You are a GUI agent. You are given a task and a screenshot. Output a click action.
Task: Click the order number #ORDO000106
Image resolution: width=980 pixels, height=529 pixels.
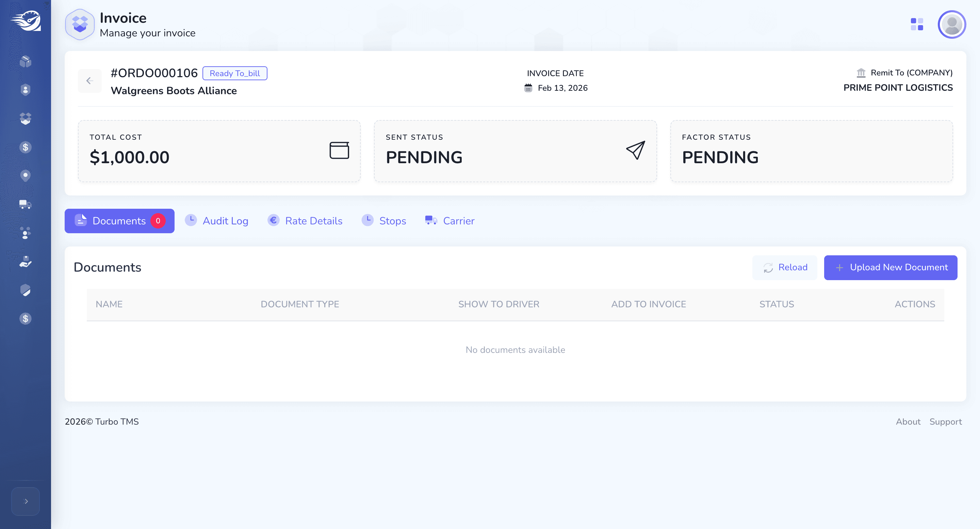click(154, 73)
